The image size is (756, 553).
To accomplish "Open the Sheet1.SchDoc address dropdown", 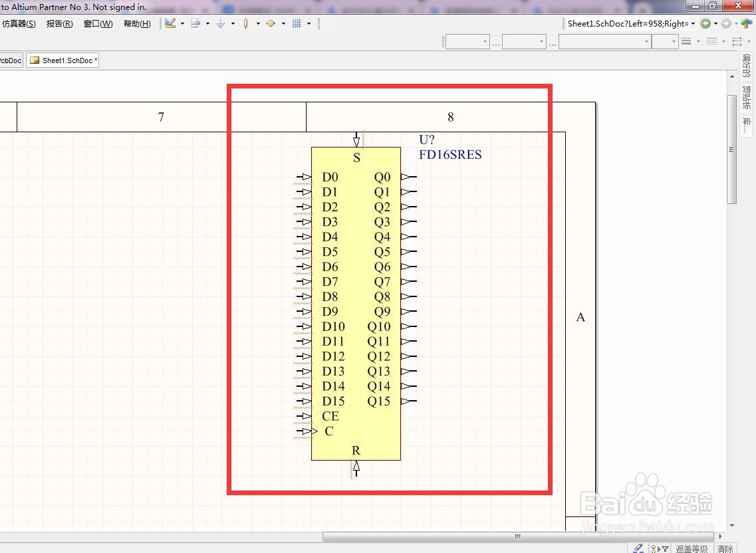I will tap(693, 24).
